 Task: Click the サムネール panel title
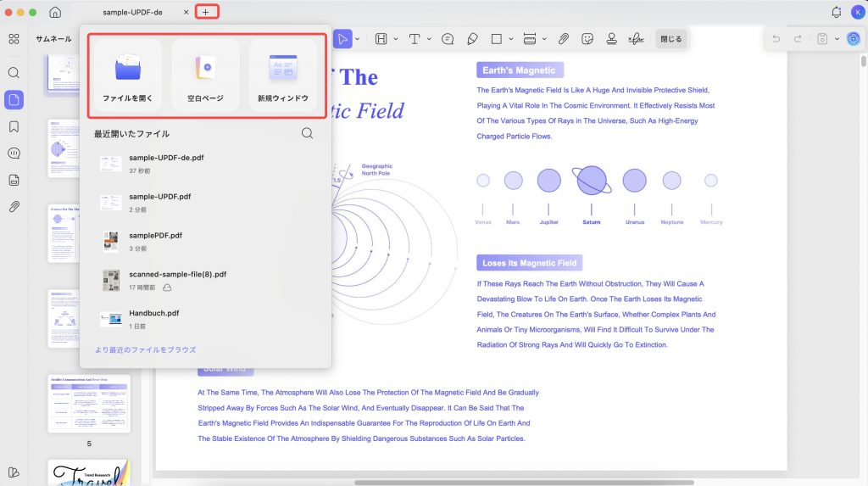53,39
